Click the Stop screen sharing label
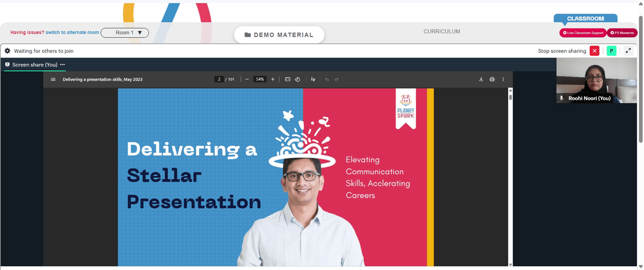 [562, 51]
